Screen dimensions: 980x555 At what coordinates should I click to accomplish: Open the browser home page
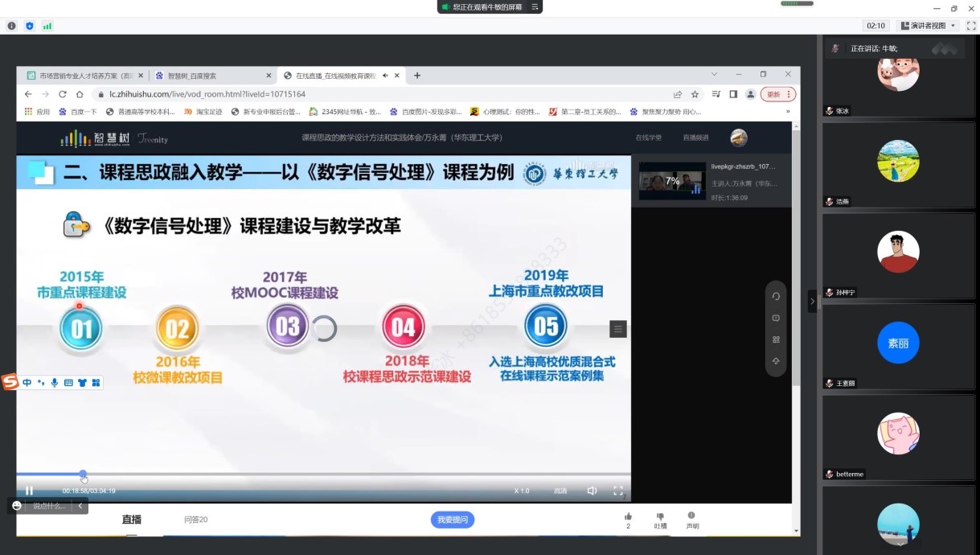(x=80, y=94)
